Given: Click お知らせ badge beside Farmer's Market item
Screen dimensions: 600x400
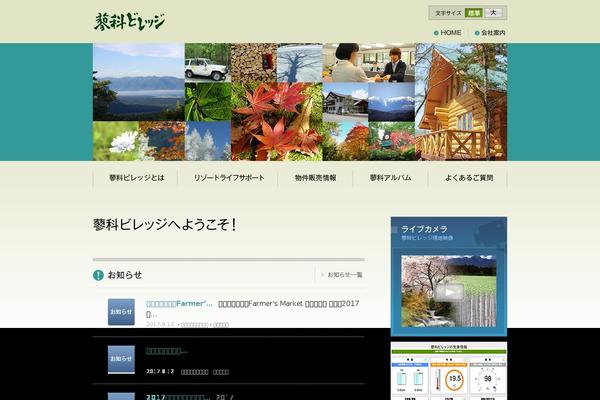Looking at the screenshot, I should [121, 312].
